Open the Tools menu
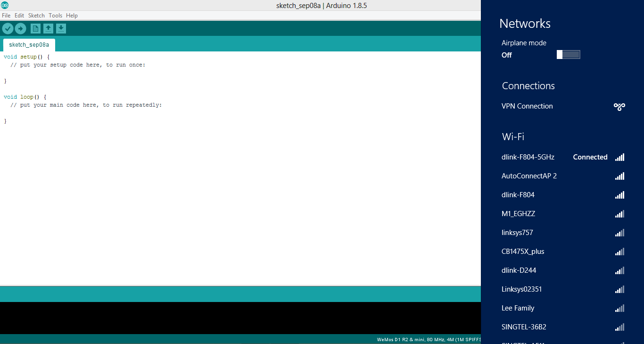This screenshot has height=344, width=644. 55,15
